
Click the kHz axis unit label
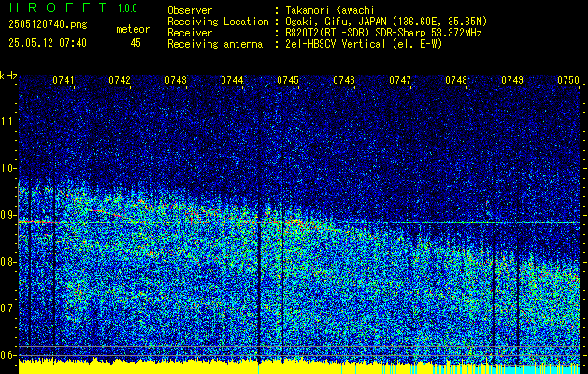pyautogui.click(x=8, y=76)
